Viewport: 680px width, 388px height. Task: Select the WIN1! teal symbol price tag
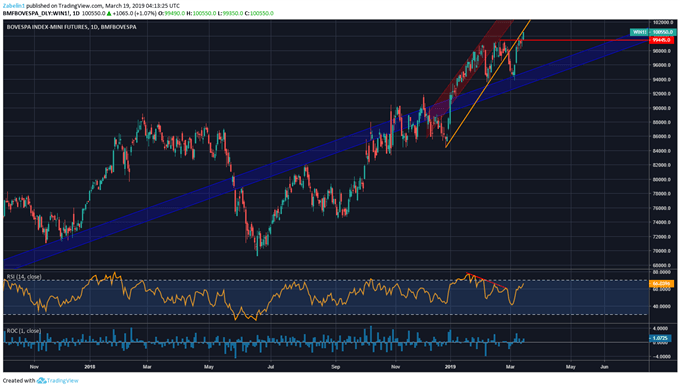652,32
